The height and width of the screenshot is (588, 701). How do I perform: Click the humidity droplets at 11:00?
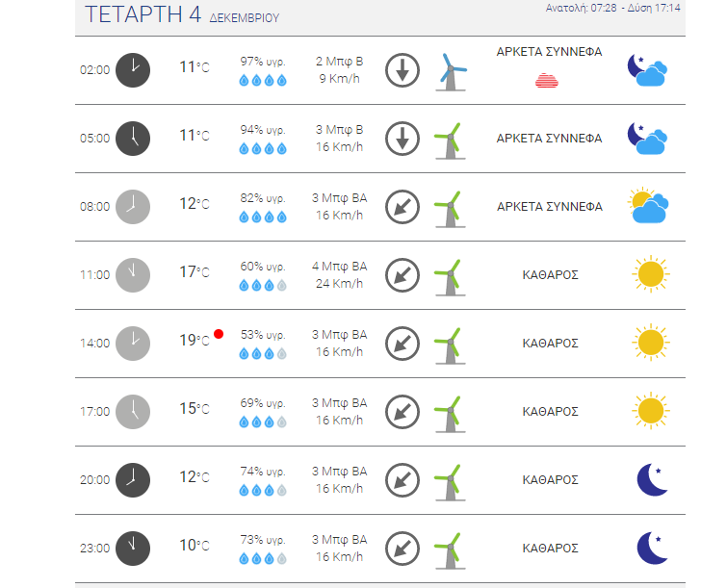click(263, 285)
